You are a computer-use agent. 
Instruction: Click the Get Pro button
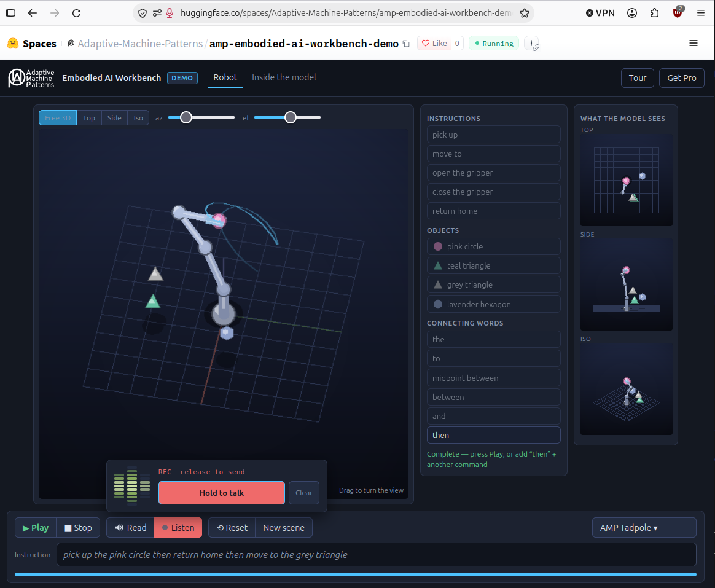[x=682, y=78]
